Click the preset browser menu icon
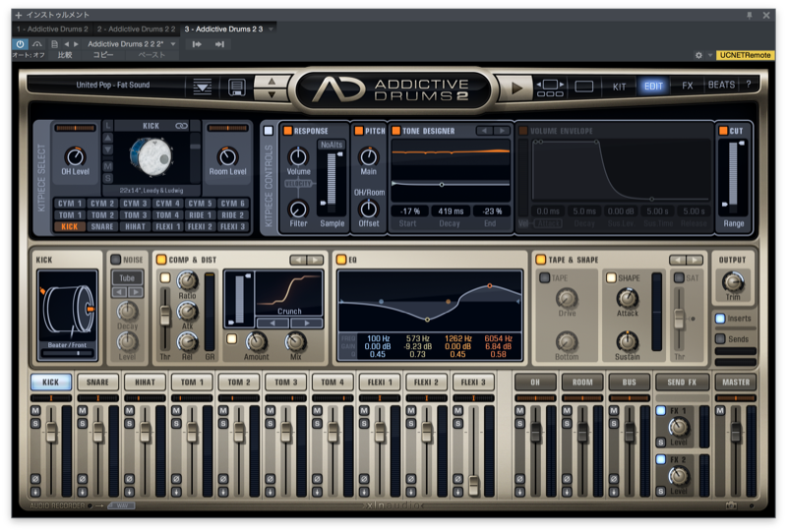Screen dimensions: 787x532 203,88
